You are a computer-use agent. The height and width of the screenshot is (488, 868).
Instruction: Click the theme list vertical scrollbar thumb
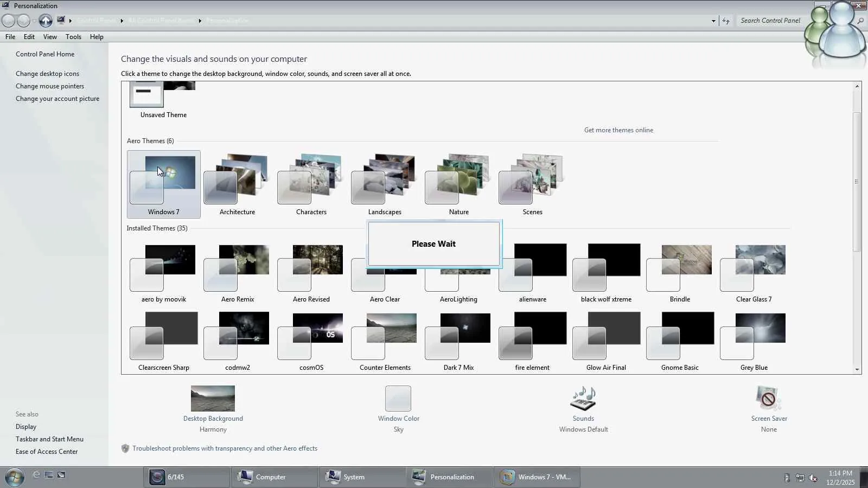point(857,182)
